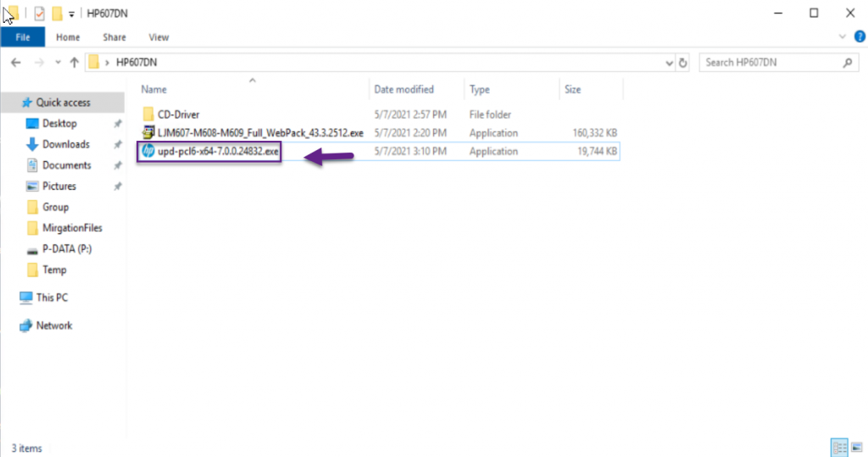Switch to the View ribbon tab
The height and width of the screenshot is (457, 868).
point(159,37)
